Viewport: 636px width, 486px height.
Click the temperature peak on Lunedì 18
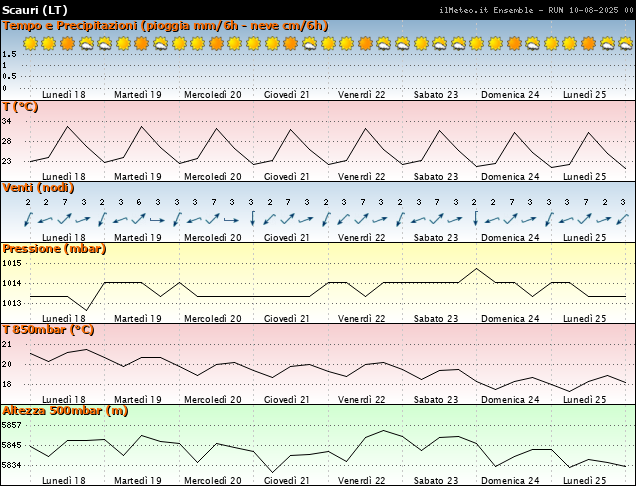[x=67, y=127]
